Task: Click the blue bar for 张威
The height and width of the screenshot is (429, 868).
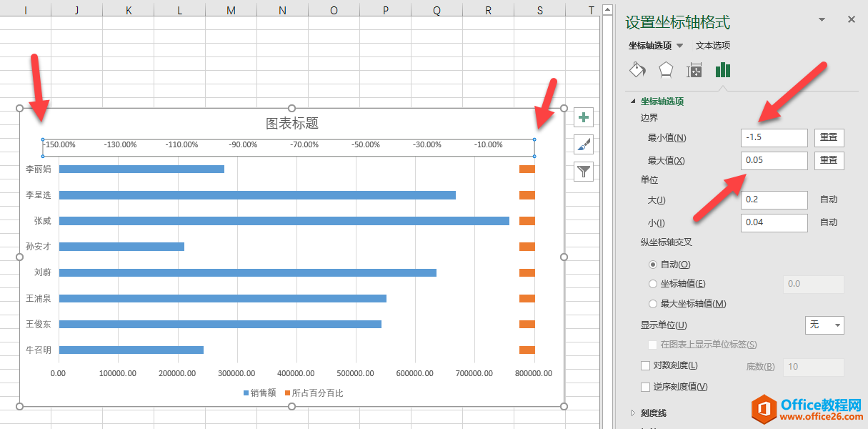Action: click(284, 221)
